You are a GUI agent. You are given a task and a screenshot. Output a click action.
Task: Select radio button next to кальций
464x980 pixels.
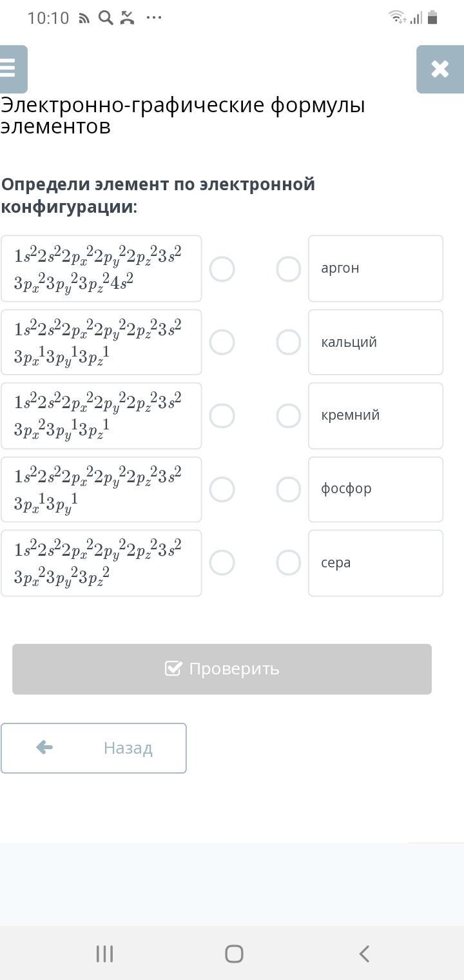[x=288, y=342]
